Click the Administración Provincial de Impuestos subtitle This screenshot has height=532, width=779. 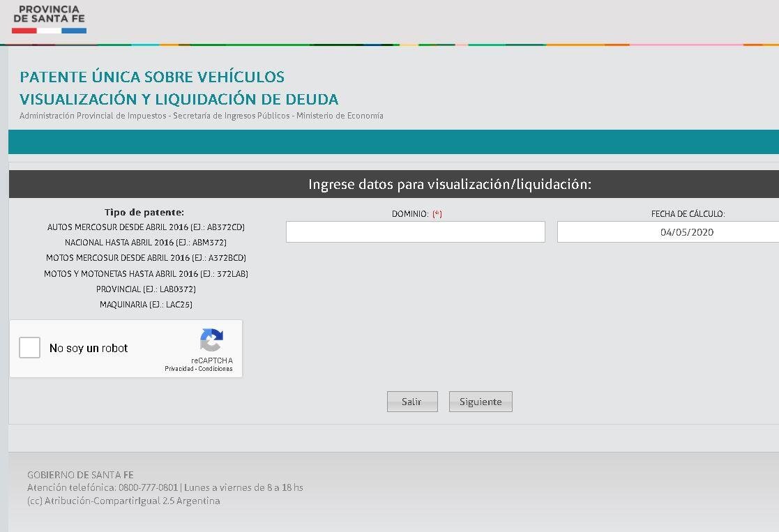[x=200, y=116]
